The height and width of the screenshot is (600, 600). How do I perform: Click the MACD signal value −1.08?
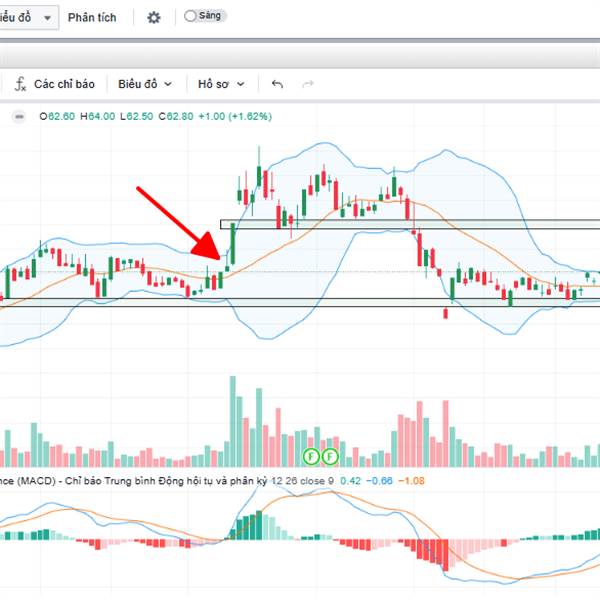pos(411,481)
